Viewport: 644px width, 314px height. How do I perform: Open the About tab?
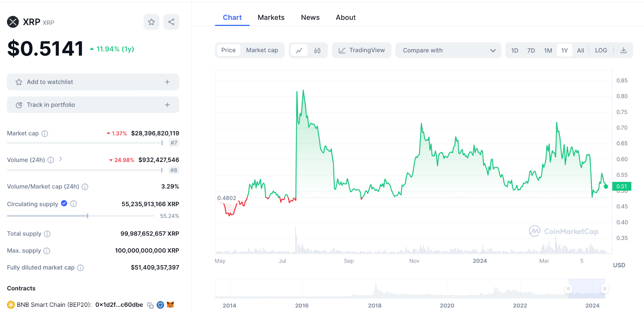(346, 18)
